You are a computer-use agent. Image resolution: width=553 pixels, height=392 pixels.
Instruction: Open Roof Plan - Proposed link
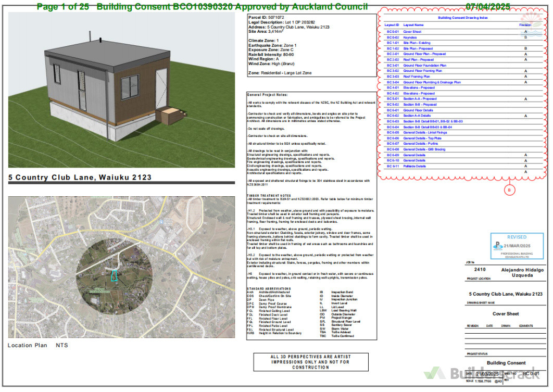point(418,60)
